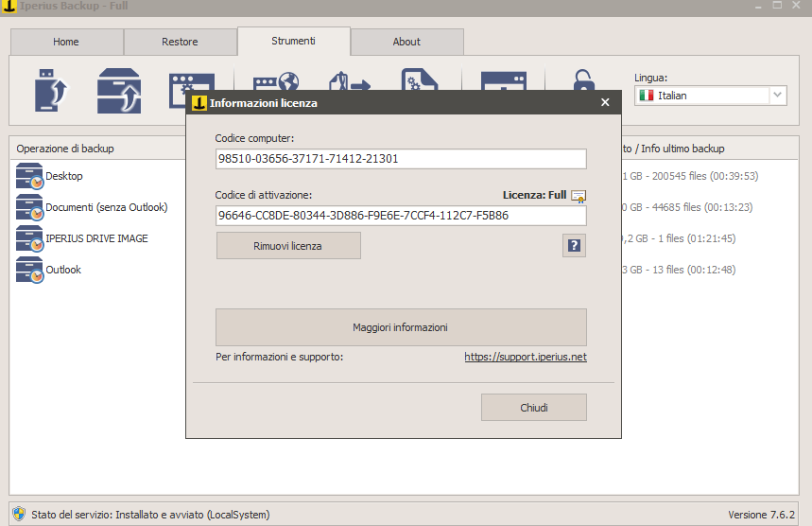Click the Maggiori informazioni button

click(401, 327)
